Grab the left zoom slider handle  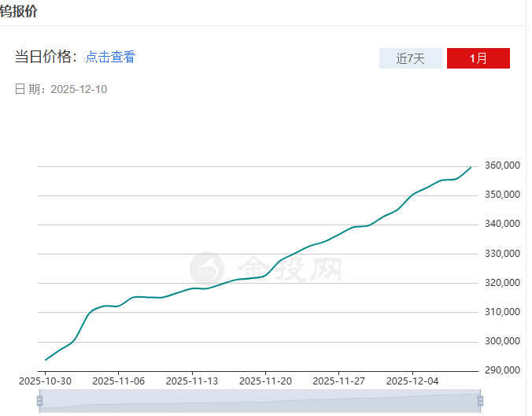pos(39,401)
